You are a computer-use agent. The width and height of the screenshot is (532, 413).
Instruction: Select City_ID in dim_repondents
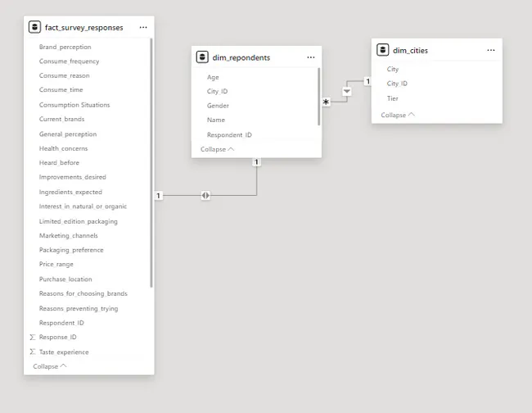point(217,91)
